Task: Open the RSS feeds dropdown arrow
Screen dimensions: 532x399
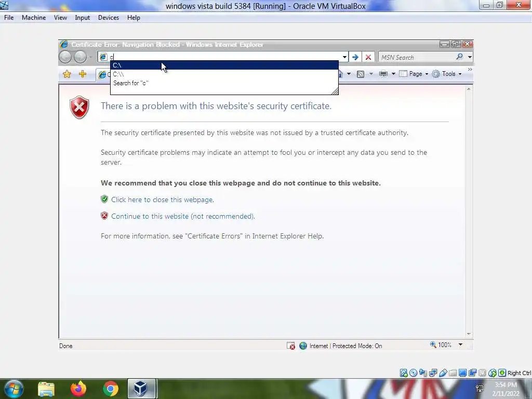Action: [x=371, y=74]
